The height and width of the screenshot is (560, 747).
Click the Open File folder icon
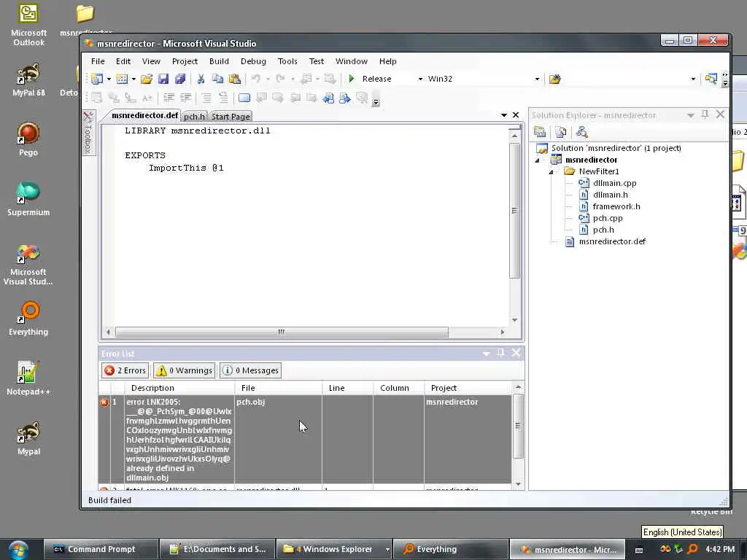point(146,79)
